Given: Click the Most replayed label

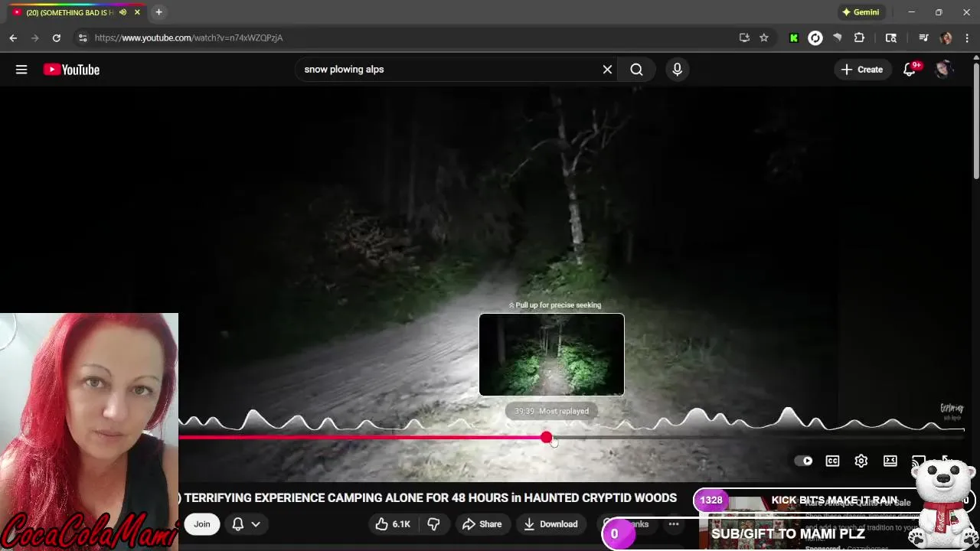Looking at the screenshot, I should (x=563, y=412).
